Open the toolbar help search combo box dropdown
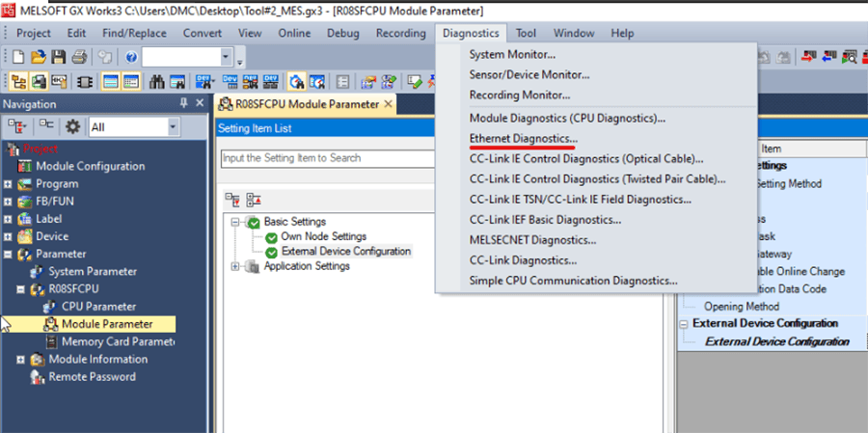This screenshot has width=868, height=433. coord(226,57)
